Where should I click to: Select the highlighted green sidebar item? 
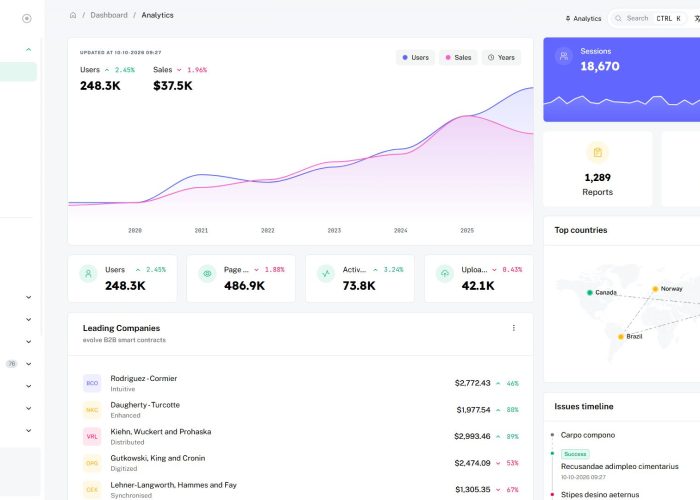click(x=18, y=72)
